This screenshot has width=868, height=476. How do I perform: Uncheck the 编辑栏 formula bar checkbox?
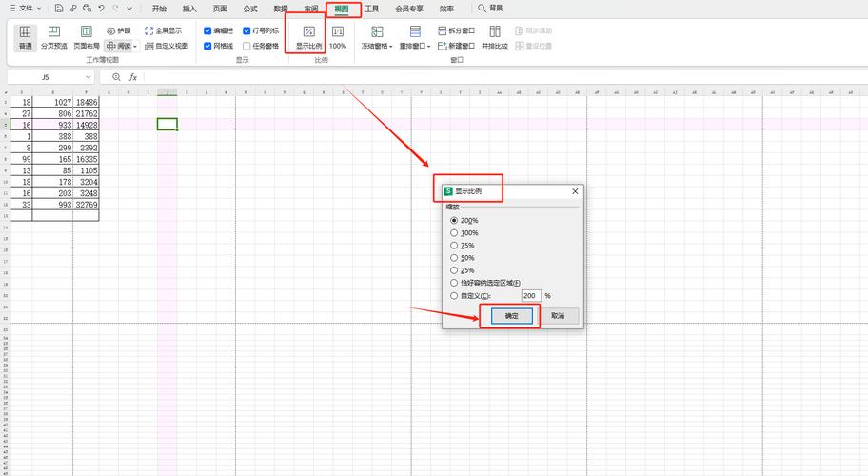(207, 31)
